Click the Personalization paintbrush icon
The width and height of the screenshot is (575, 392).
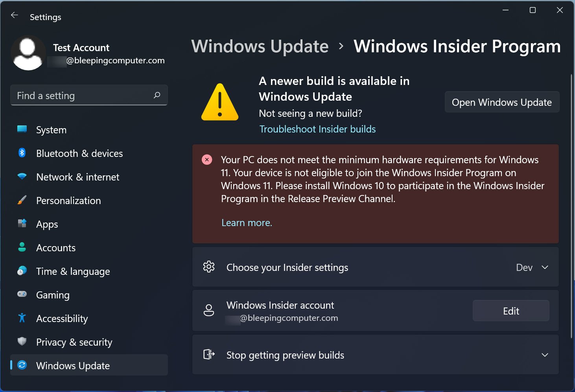(22, 200)
